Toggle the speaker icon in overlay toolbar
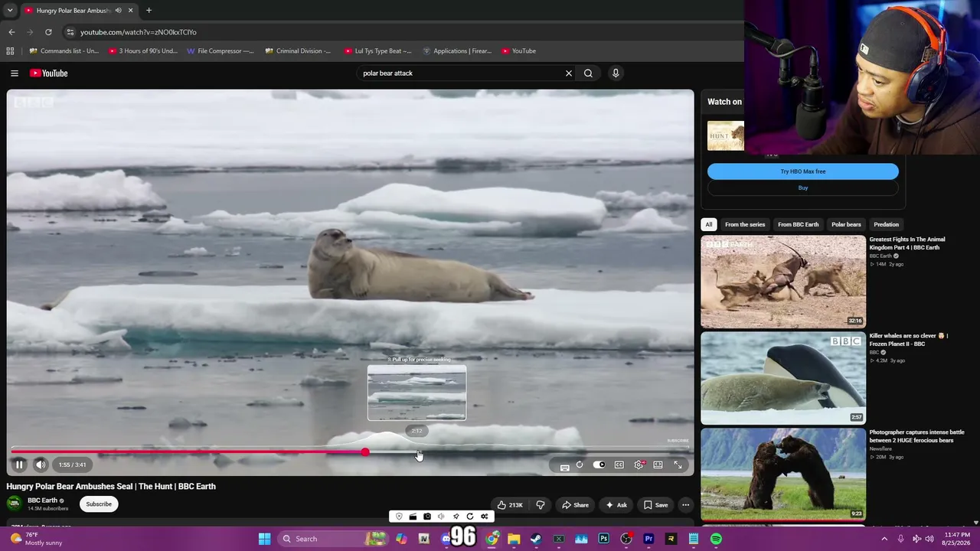Screen dimensions: 980x551 pyautogui.click(x=441, y=517)
